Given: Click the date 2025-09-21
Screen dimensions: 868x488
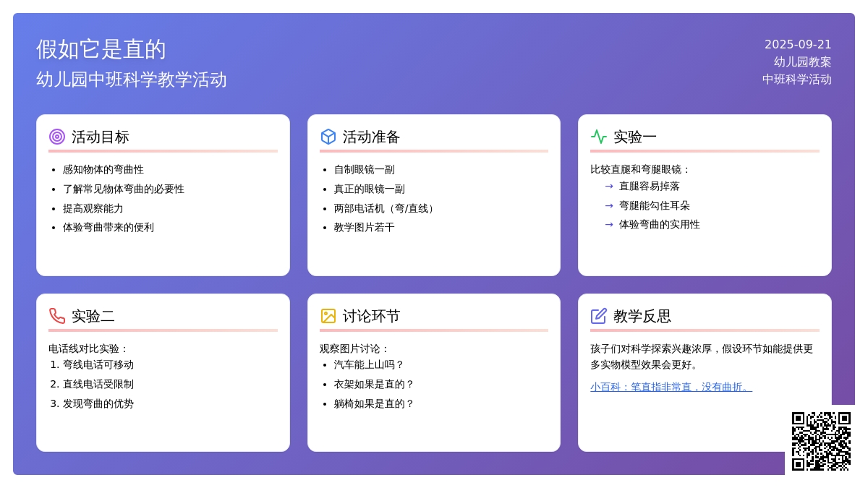Looking at the screenshot, I should coord(798,44).
